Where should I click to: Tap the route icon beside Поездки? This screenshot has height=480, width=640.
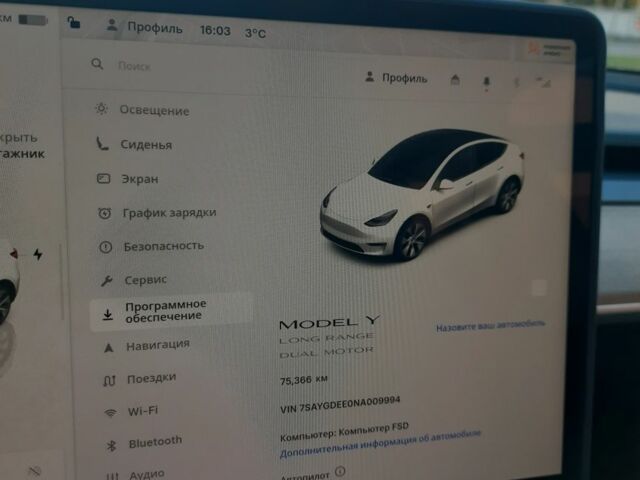(x=109, y=381)
